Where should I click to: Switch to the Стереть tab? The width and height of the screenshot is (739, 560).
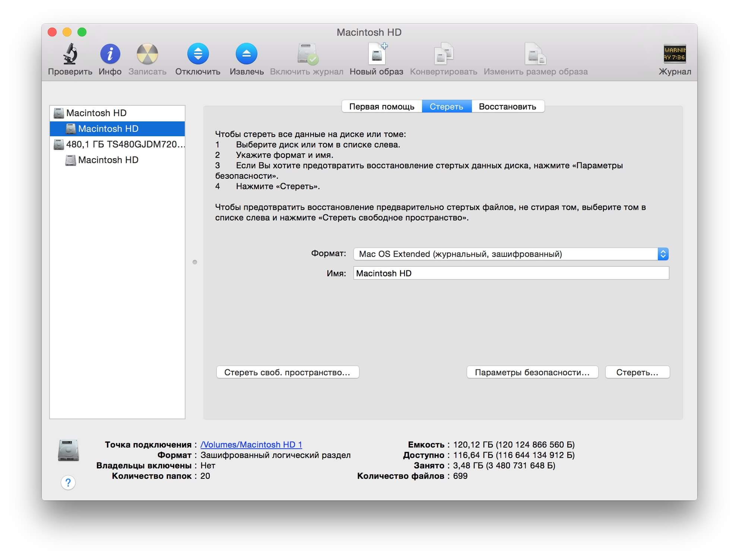click(447, 106)
